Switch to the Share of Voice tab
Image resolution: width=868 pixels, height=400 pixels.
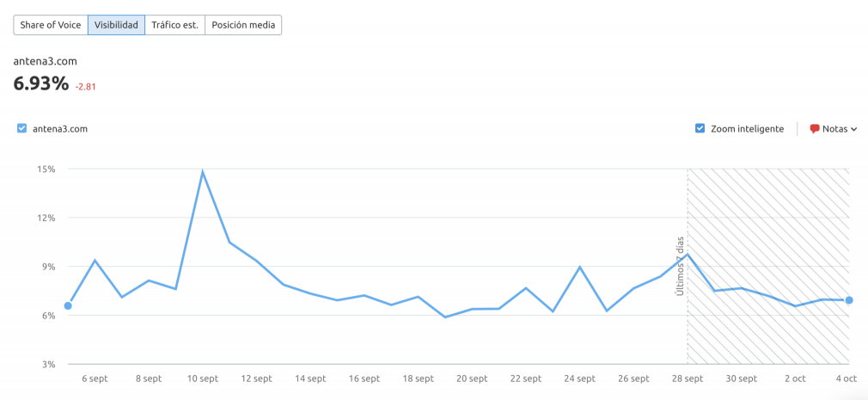[51, 25]
